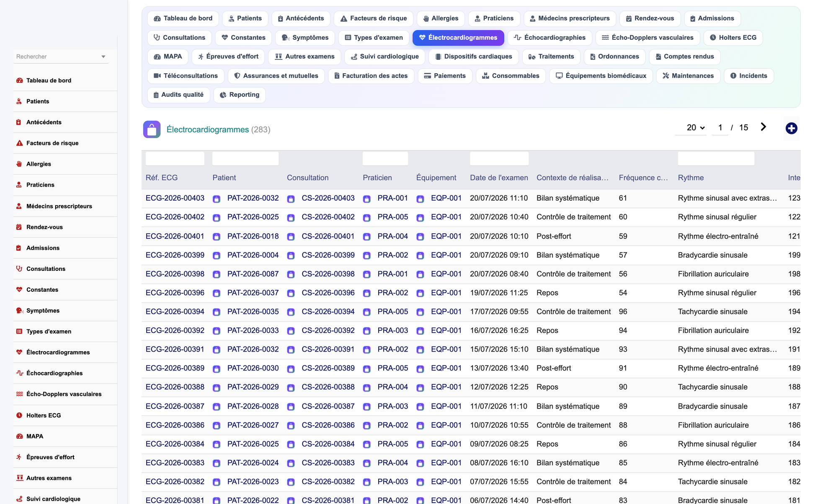
Task: Go to next page with chevron arrow
Action: (763, 127)
